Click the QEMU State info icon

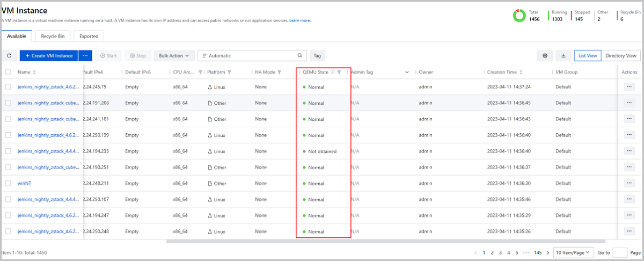click(332, 72)
